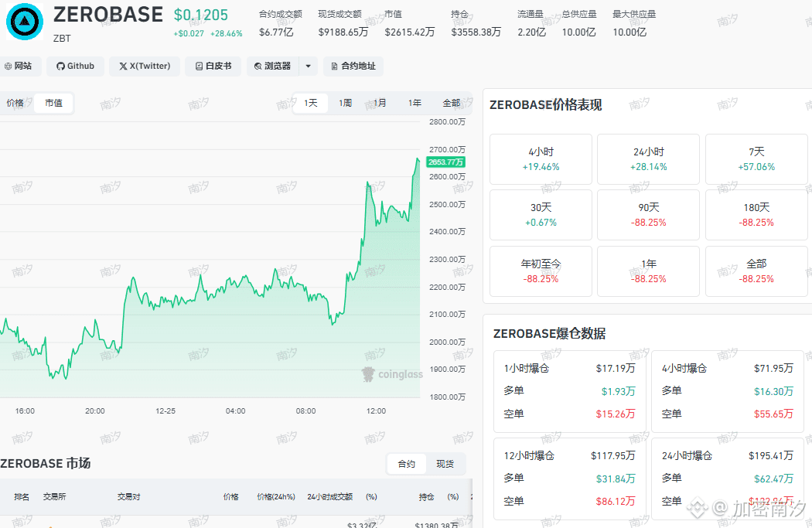Viewport: 812px width, 528px height.
Task: Click the ZEROBASE爆仓数据 section heading
Action: [x=549, y=333]
